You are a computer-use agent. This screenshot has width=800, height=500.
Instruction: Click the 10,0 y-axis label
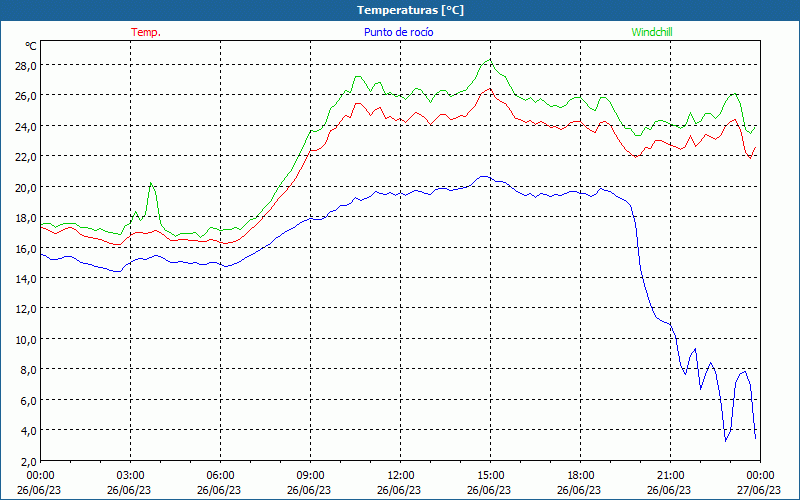coord(26,339)
